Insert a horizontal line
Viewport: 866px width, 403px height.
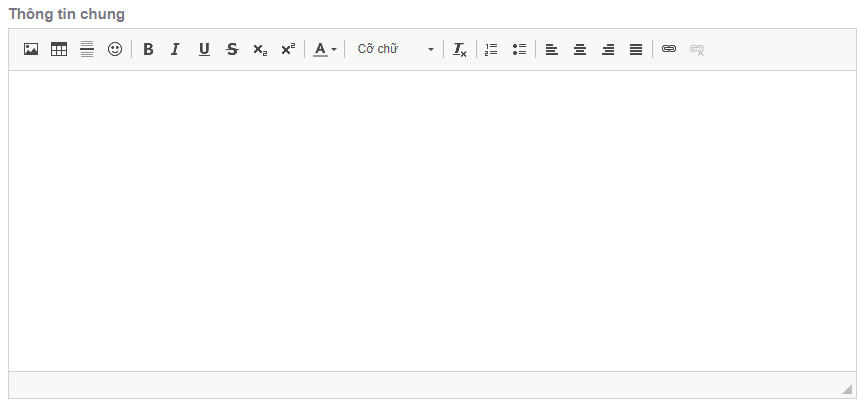coord(87,49)
